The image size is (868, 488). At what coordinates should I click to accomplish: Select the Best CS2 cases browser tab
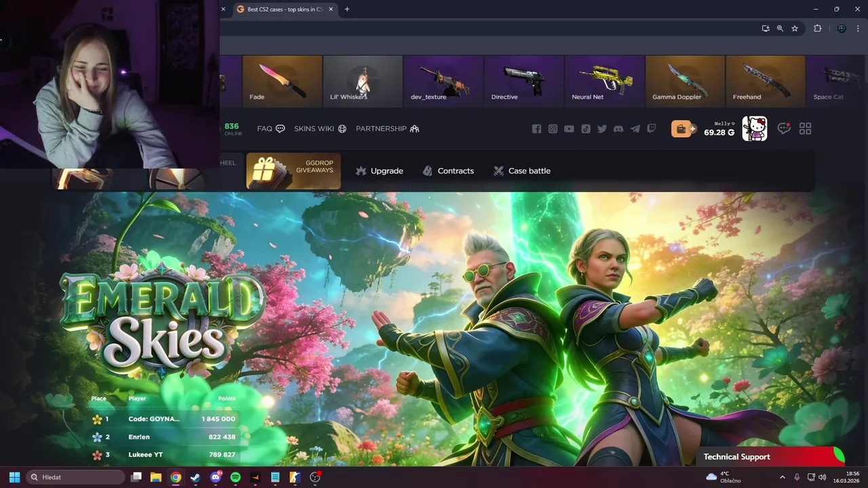[x=285, y=9]
